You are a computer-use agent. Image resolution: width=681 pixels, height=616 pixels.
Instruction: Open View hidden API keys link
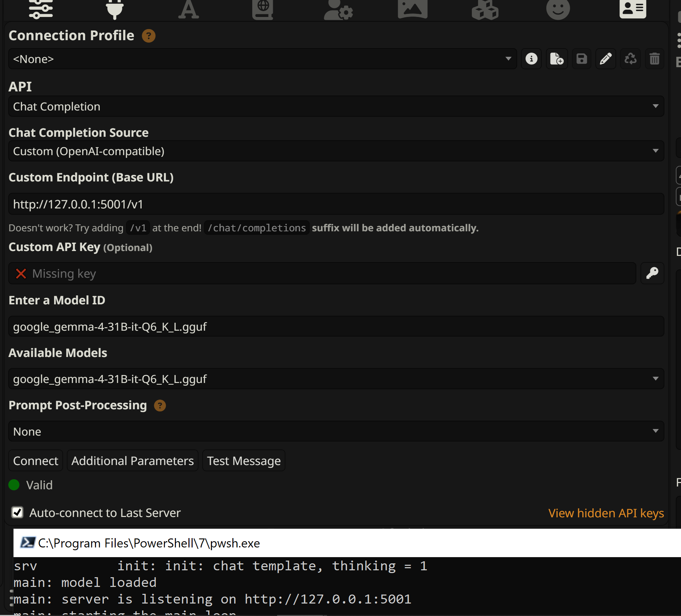coord(606,513)
